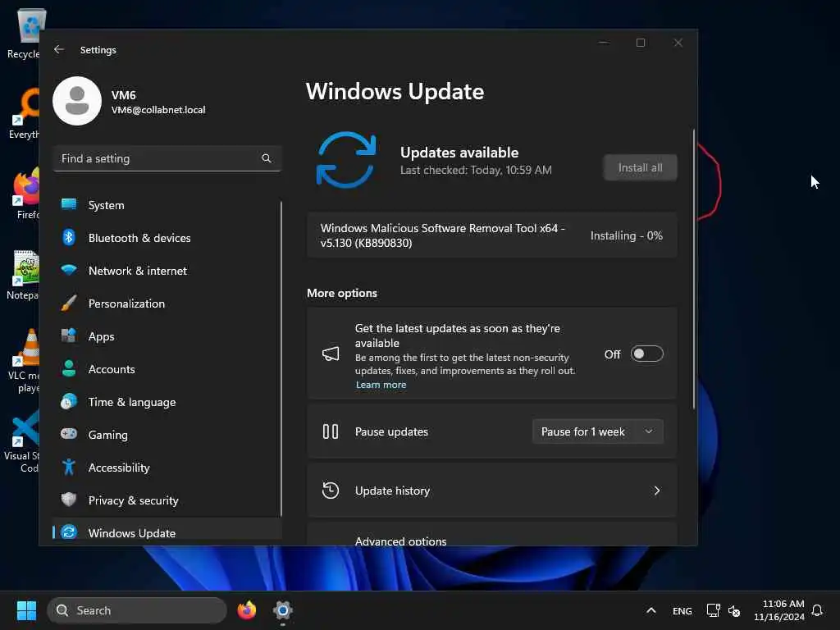Select the Accessibility label in sidebar
This screenshot has height=630, width=840.
[x=119, y=467]
